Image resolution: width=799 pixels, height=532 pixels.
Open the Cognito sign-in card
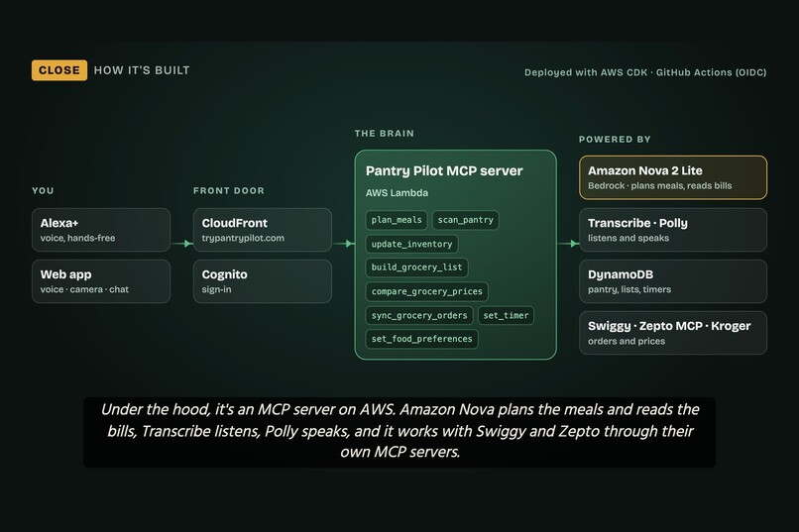(x=263, y=281)
